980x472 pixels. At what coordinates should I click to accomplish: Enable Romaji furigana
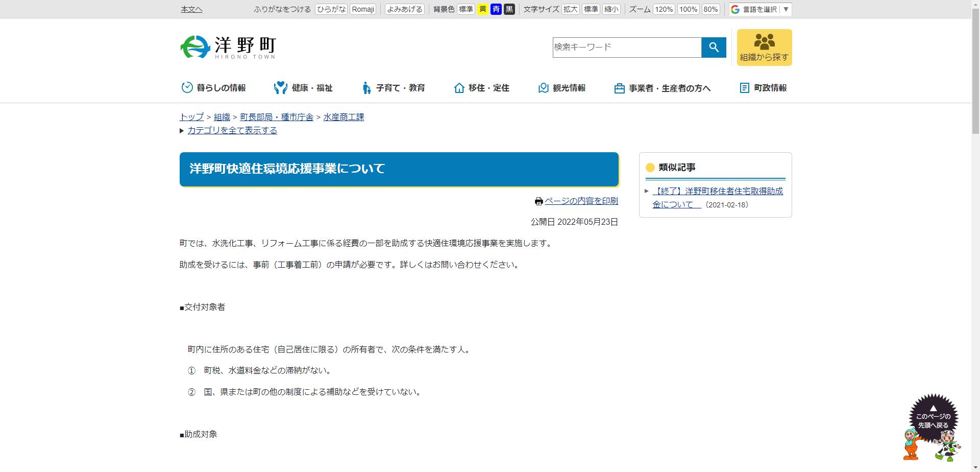[x=363, y=9]
